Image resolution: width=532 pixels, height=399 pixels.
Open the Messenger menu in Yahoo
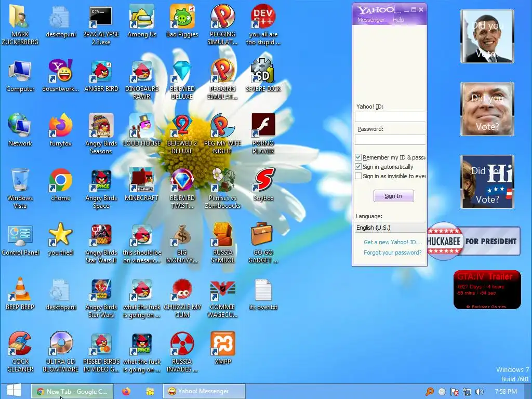coord(370,20)
